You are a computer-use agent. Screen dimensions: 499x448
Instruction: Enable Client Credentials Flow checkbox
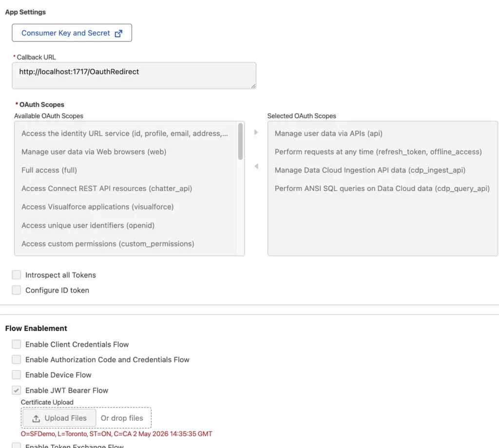pyautogui.click(x=16, y=344)
